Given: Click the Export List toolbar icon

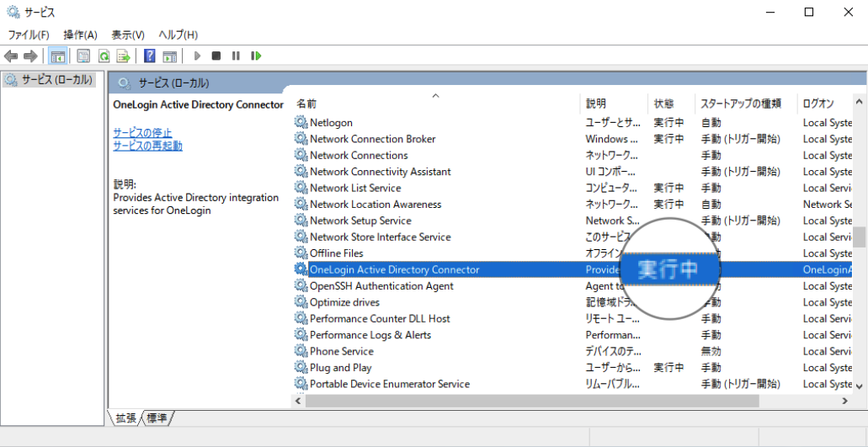Looking at the screenshot, I should [124, 56].
